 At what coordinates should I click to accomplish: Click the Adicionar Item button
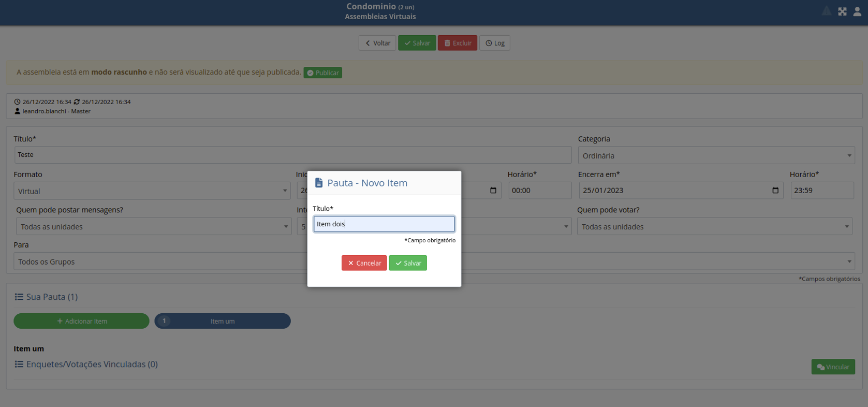(x=81, y=321)
